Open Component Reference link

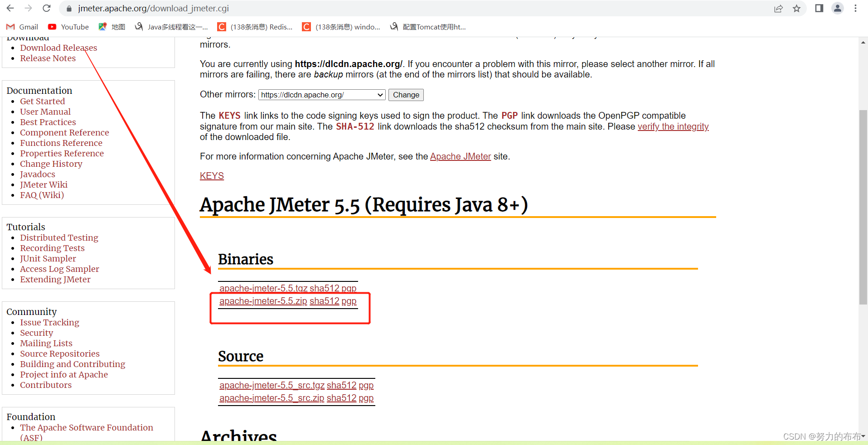(64, 132)
